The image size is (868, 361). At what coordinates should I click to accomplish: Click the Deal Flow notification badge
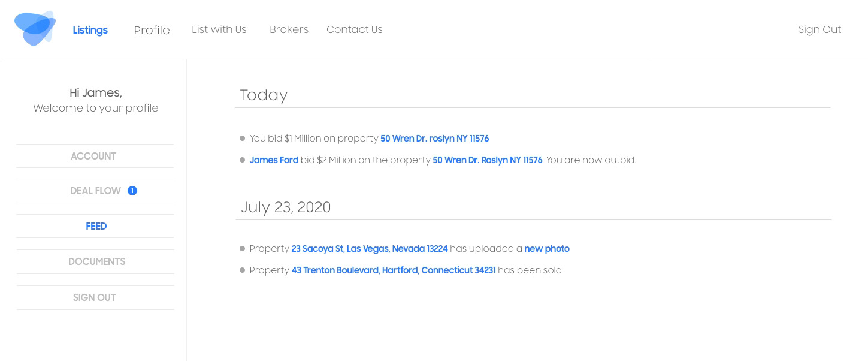click(132, 191)
